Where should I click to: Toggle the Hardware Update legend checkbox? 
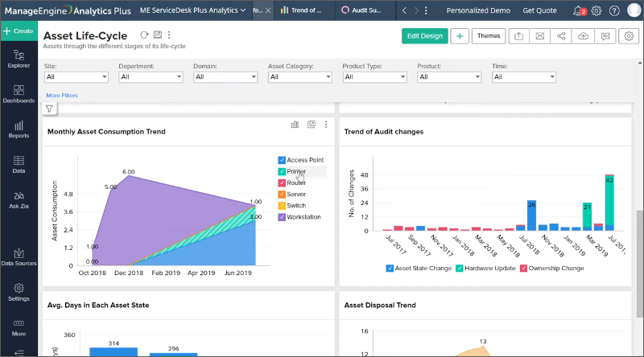point(460,268)
